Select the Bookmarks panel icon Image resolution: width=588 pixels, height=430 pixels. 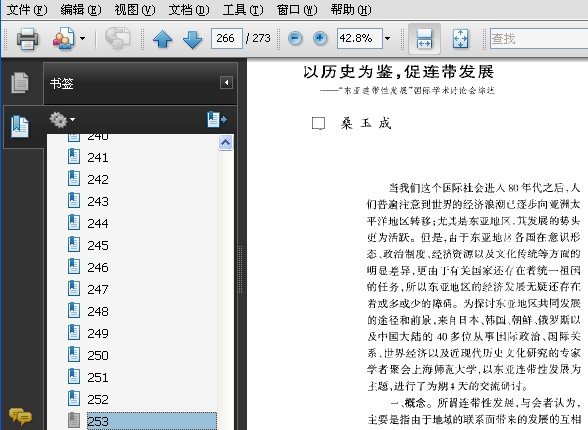click(20, 127)
